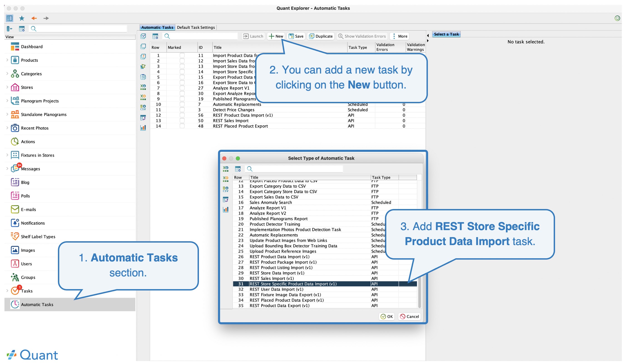Click search field in Select Type dialog

294,169
